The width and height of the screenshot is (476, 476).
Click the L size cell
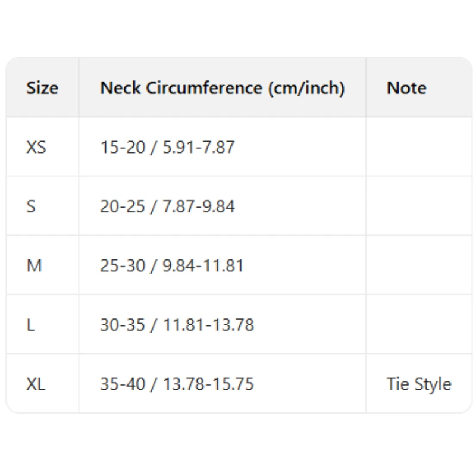pos(30,325)
